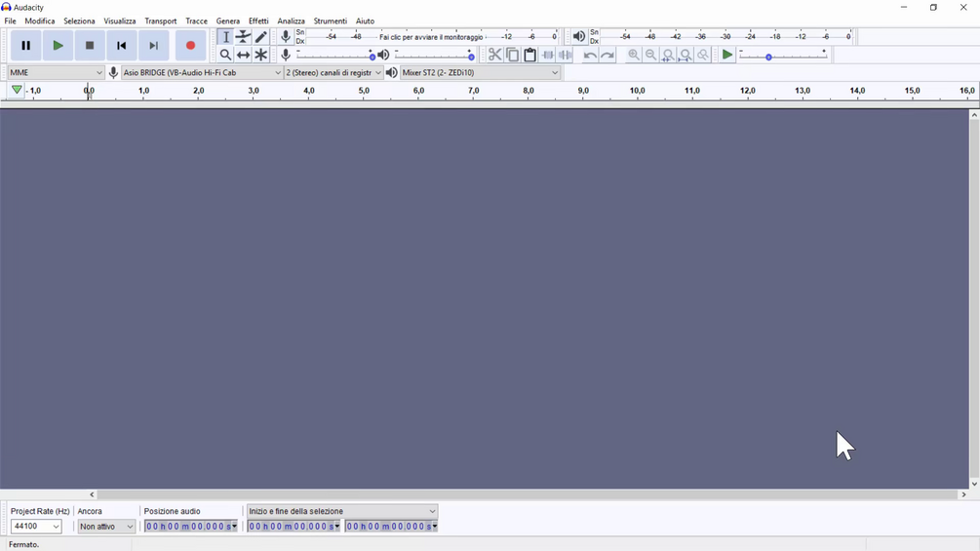This screenshot has width=980, height=551.
Task: Click the recording meter microphone icon
Action: pos(286,37)
